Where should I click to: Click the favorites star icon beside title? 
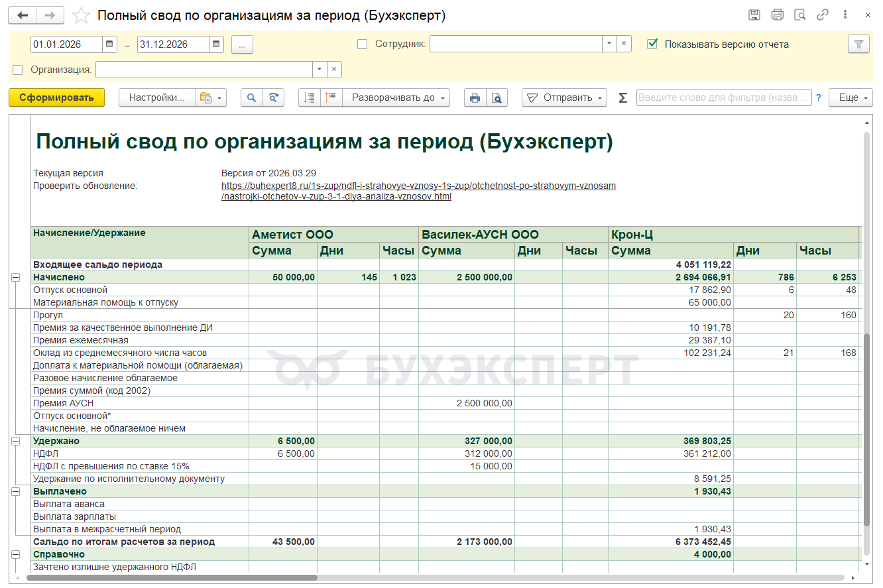(81, 15)
